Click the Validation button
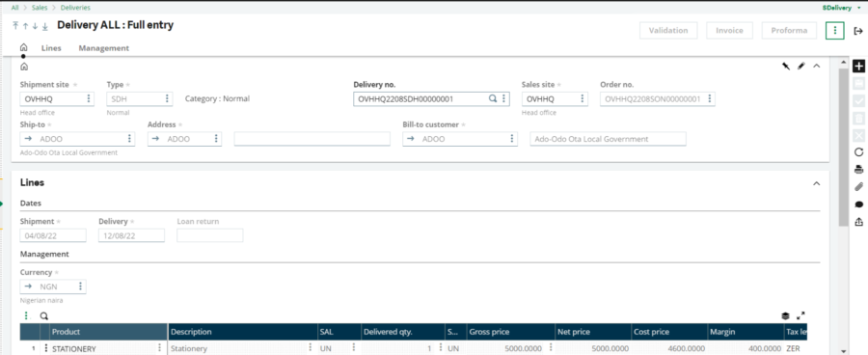The height and width of the screenshot is (355, 868). point(668,31)
